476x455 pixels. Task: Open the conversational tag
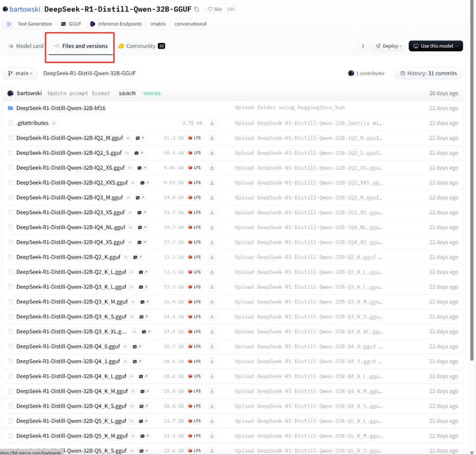(x=190, y=24)
